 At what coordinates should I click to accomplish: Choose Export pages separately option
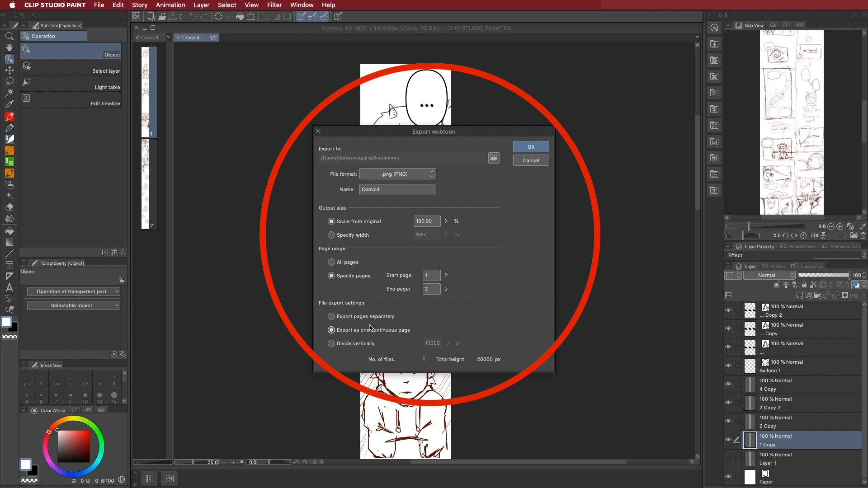331,316
